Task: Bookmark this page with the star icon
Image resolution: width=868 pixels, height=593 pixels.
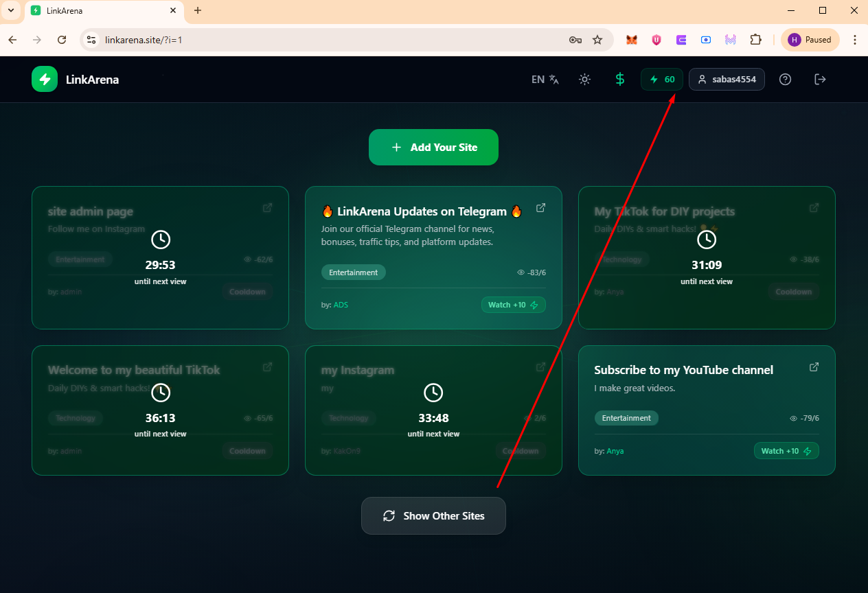Action: click(597, 40)
